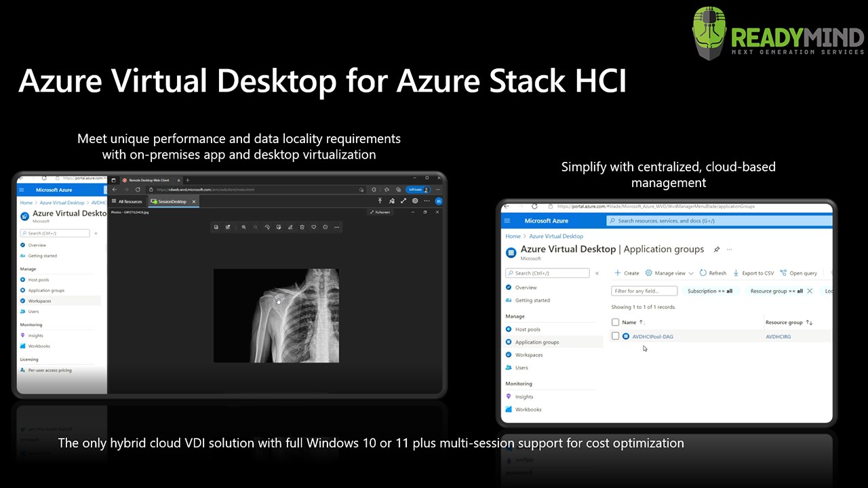Click the web client browser address bar
868x488 pixels.
click(x=258, y=190)
